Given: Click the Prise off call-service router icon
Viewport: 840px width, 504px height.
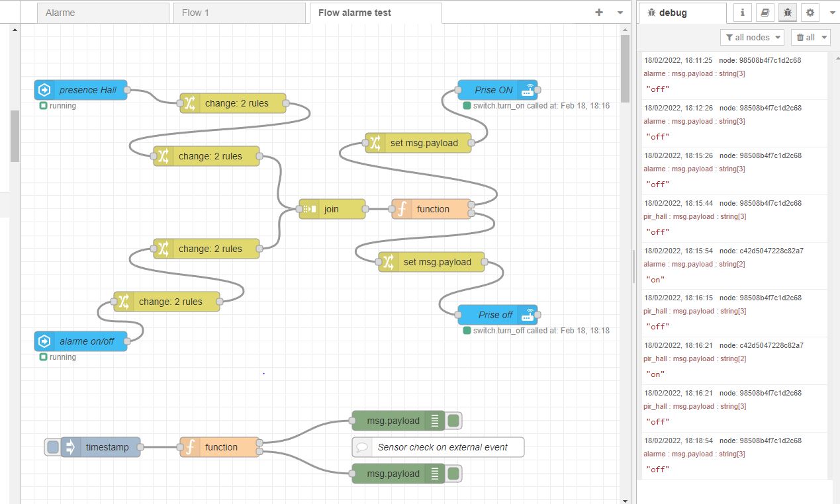Looking at the screenshot, I should 528,315.
